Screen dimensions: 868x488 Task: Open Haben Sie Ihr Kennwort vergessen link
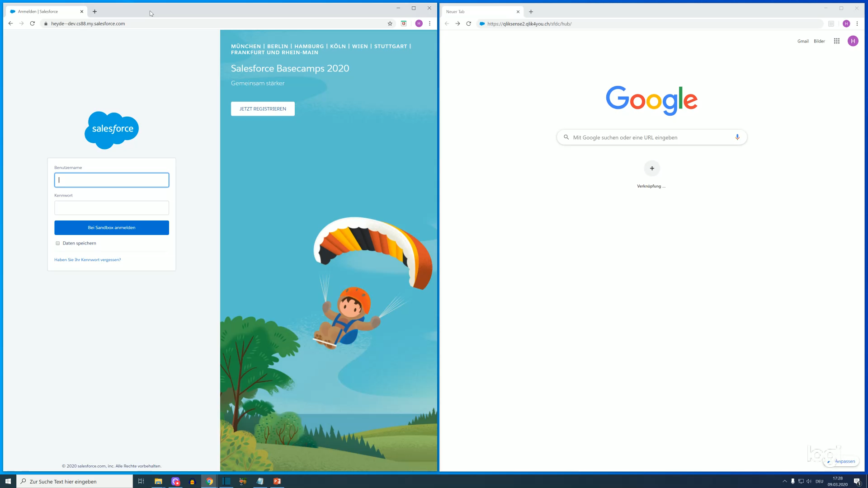[x=88, y=260]
